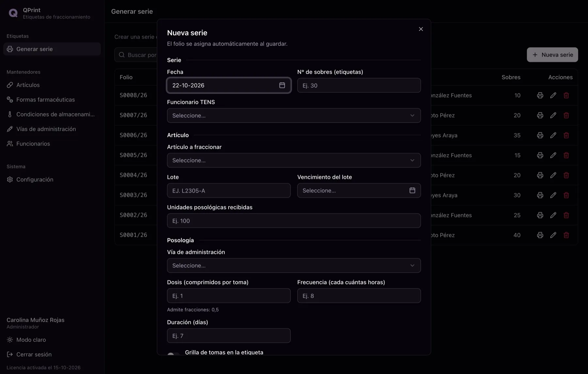Go to Funcionarios in the sidebar

(x=52, y=144)
